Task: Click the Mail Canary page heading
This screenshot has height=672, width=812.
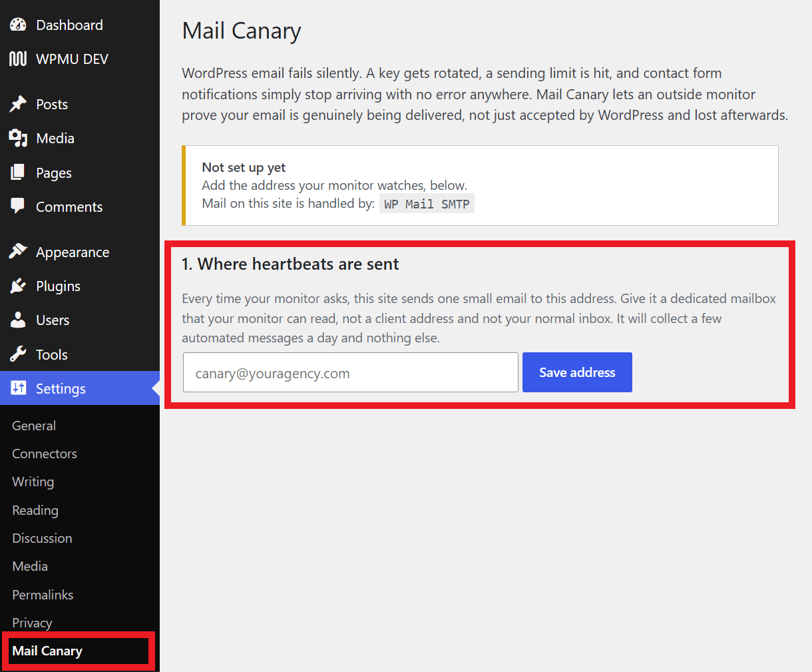Action: pyautogui.click(x=242, y=31)
